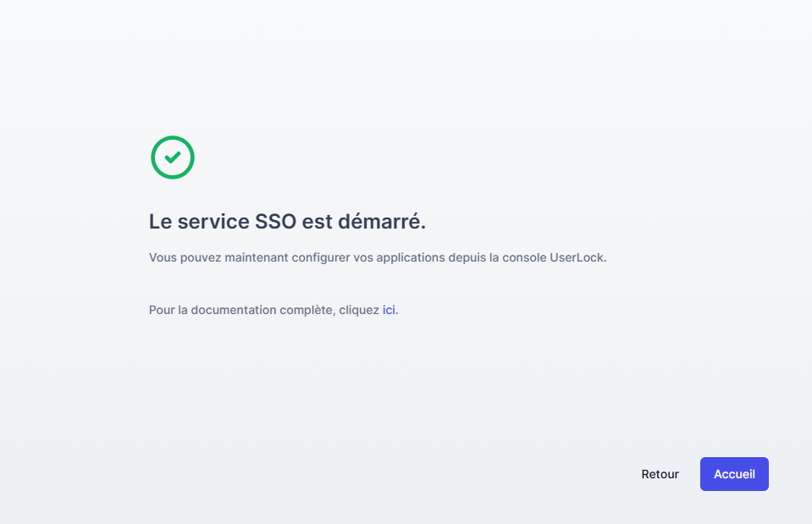Go to home with the Accueil button

734,474
